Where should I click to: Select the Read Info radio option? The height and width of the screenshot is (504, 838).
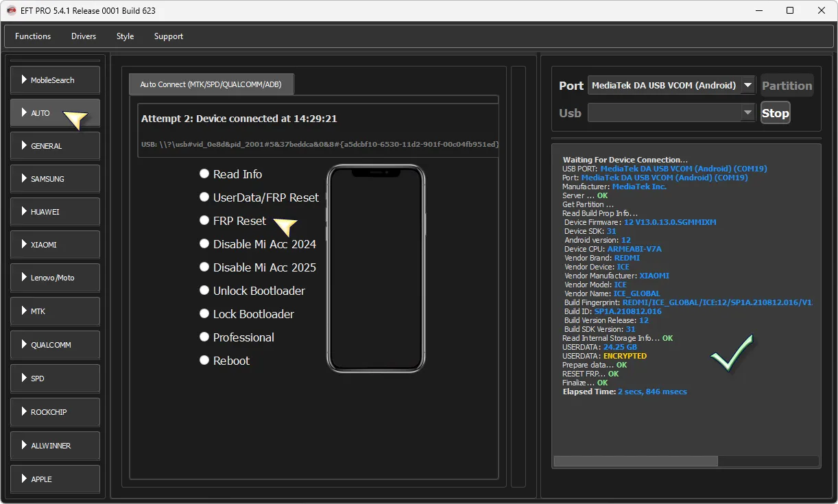pos(204,174)
